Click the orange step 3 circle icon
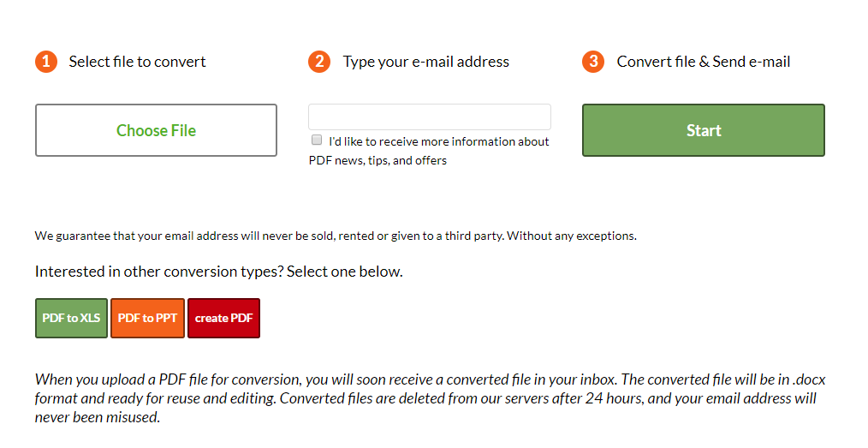Image resolution: width=868 pixels, height=448 pixels. (x=593, y=62)
